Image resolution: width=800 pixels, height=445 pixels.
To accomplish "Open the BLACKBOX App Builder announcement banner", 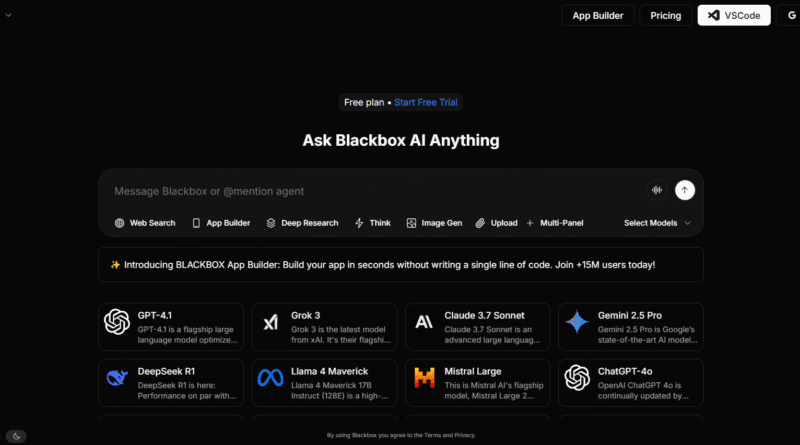I will pyautogui.click(x=400, y=265).
